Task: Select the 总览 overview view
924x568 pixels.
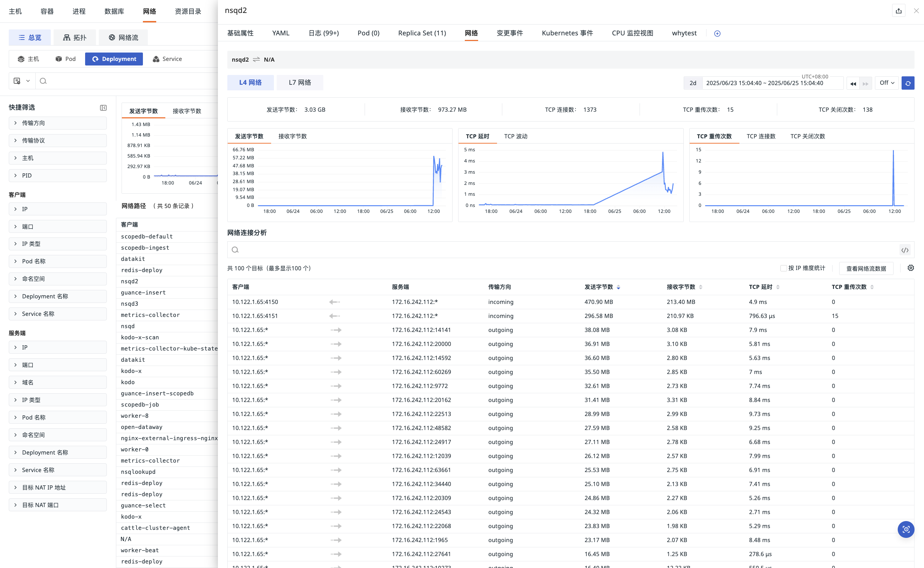Action: pos(30,37)
